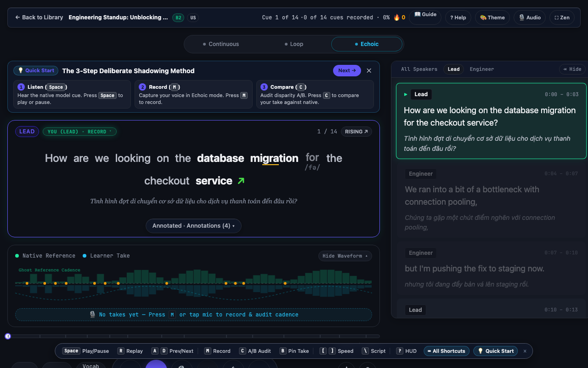Click the Quick Start lightbulb badge
588x368 pixels.
[x=36, y=70]
